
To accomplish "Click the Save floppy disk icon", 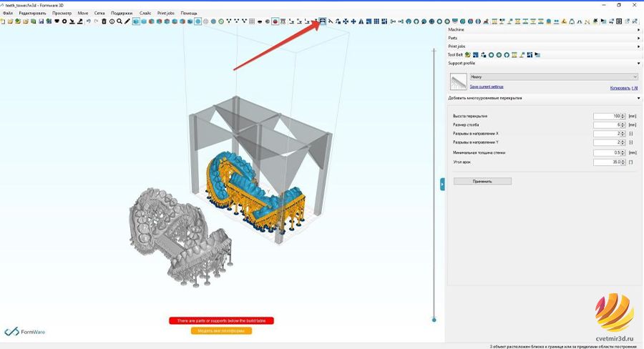I will point(41,21).
